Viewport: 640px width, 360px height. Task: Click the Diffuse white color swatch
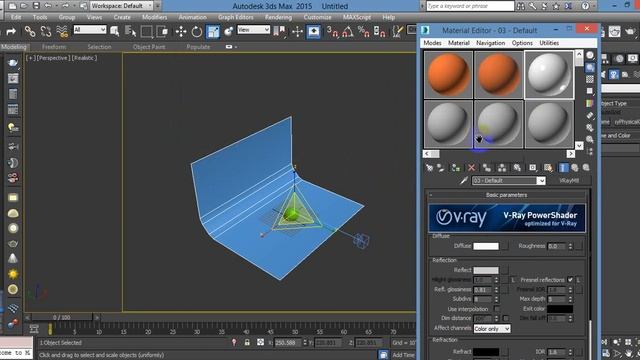pos(486,246)
